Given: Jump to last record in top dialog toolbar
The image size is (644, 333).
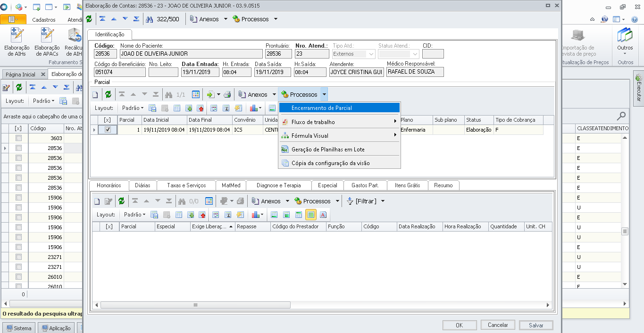Looking at the screenshot, I should pyautogui.click(x=136, y=19).
